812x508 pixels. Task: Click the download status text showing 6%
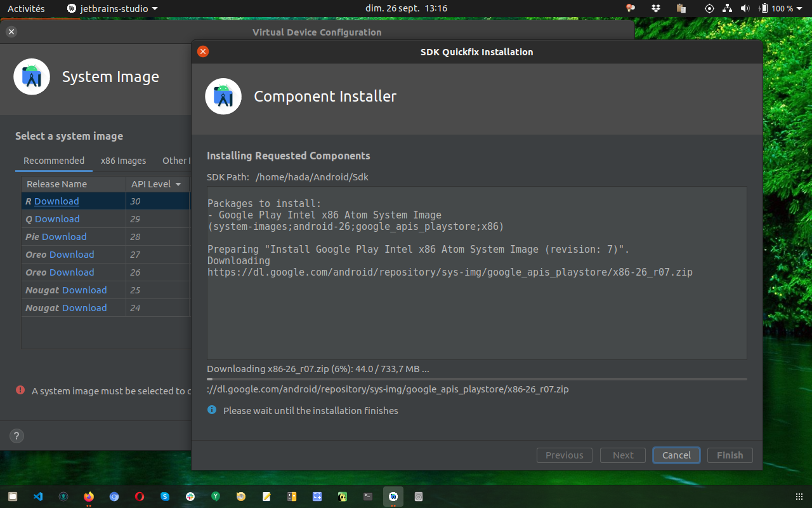coord(318,369)
